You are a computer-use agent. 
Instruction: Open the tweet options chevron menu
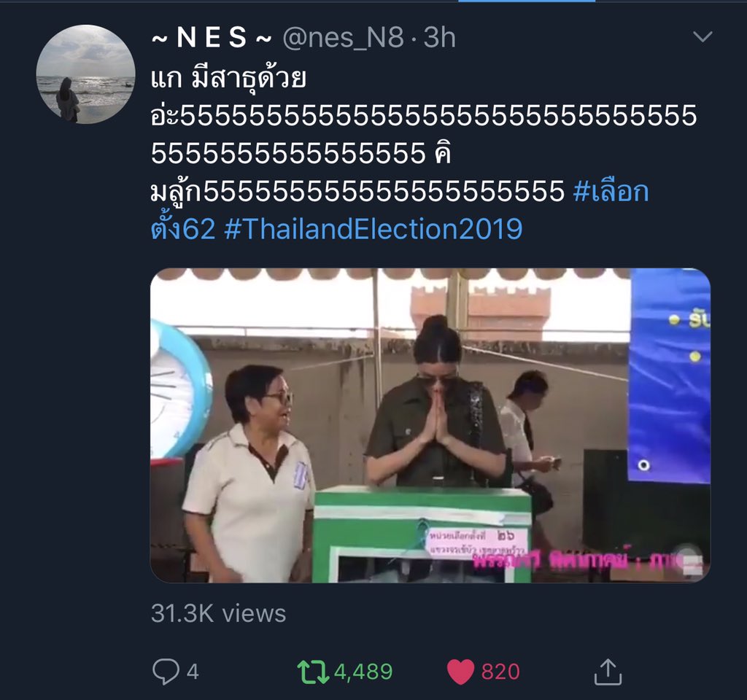703,36
